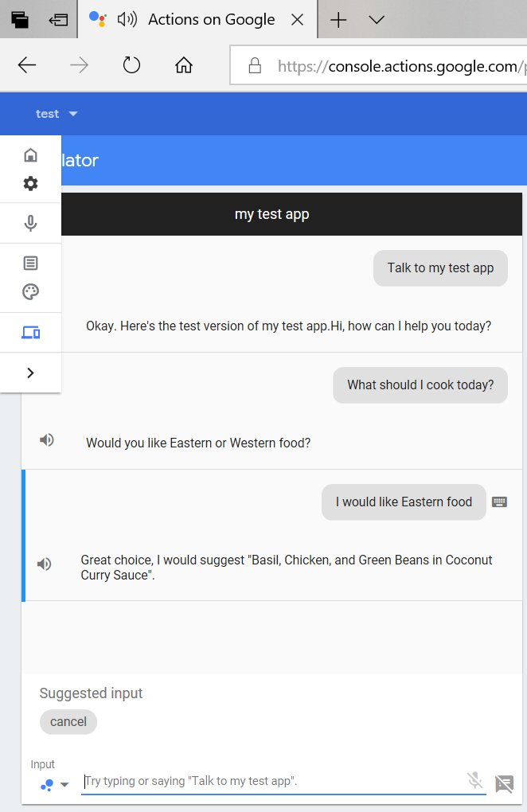Open theme customization palette icon

[30, 291]
